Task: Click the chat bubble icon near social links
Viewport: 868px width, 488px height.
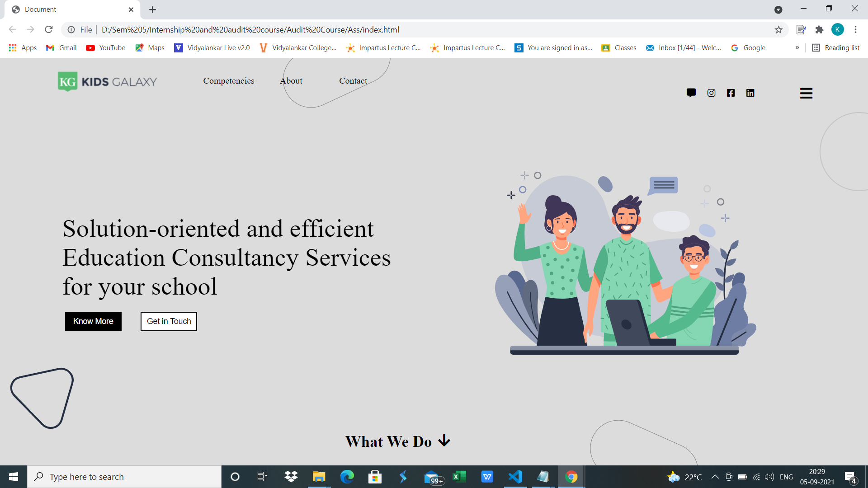Action: click(x=691, y=93)
